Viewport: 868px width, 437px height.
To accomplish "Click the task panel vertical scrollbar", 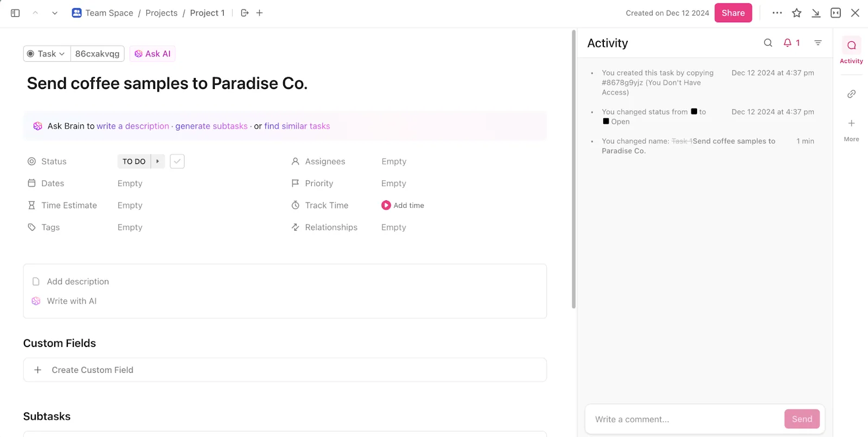I will [x=574, y=169].
